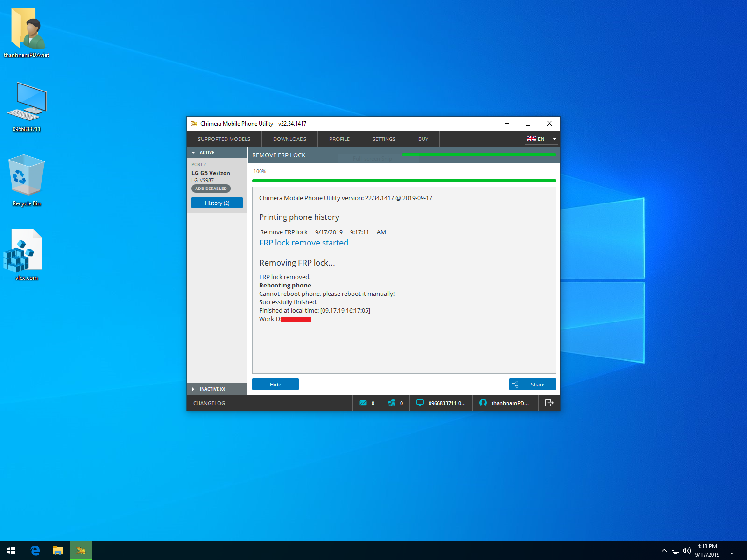
Task: Show hidden system tray icons
Action: (664, 551)
